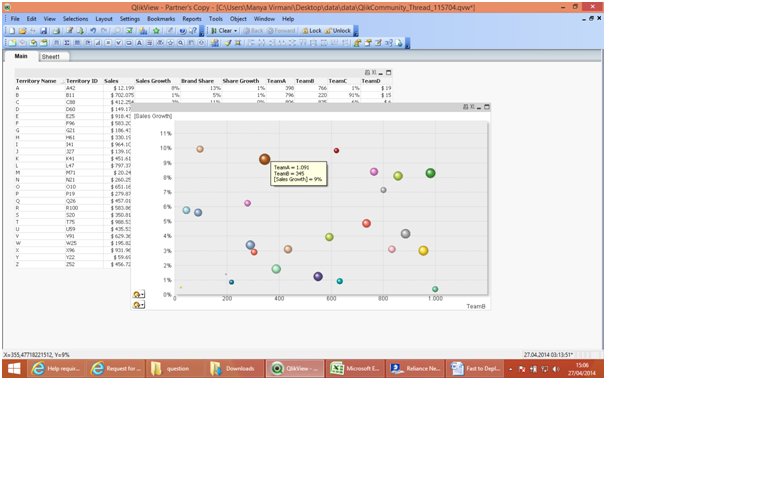768x480 pixels.
Task: Open the File menu
Action: pyautogui.click(x=15, y=19)
